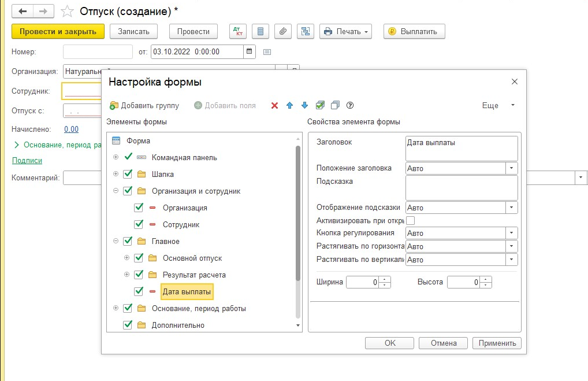Image resolution: width=588 pixels, height=381 pixels.
Task: Open the Положение заголовка dropdown
Action: click(512, 168)
